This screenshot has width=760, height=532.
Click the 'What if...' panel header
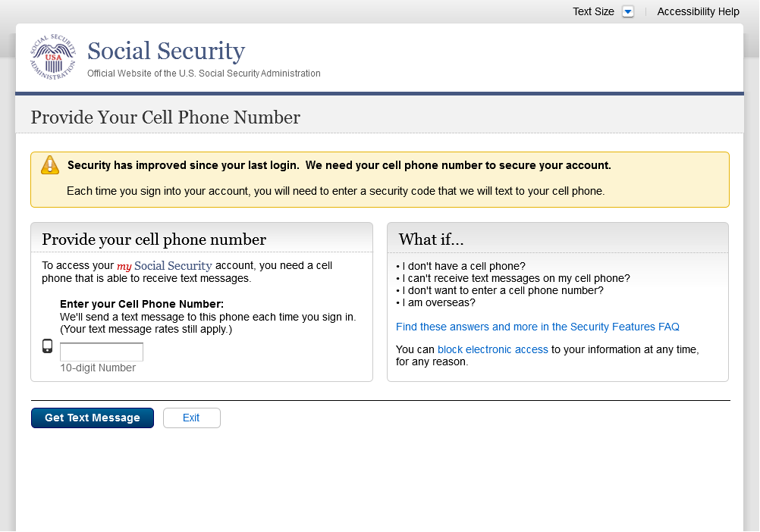431,239
